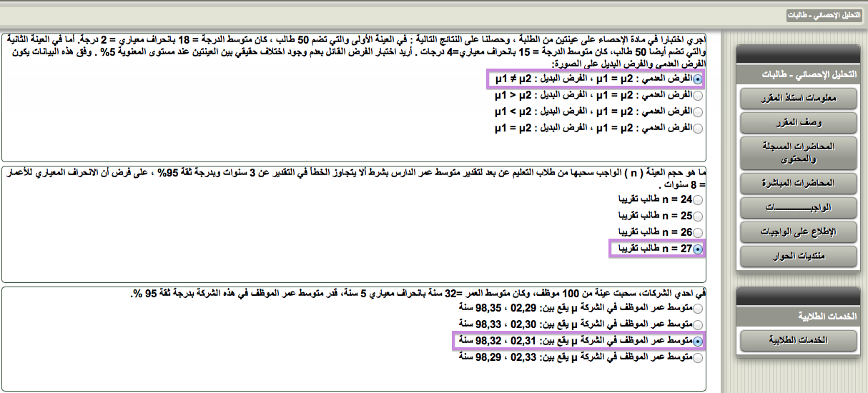This screenshot has width=868, height=393.
Task: Open منتديات الحوار discussion forums
Action: tap(798, 257)
